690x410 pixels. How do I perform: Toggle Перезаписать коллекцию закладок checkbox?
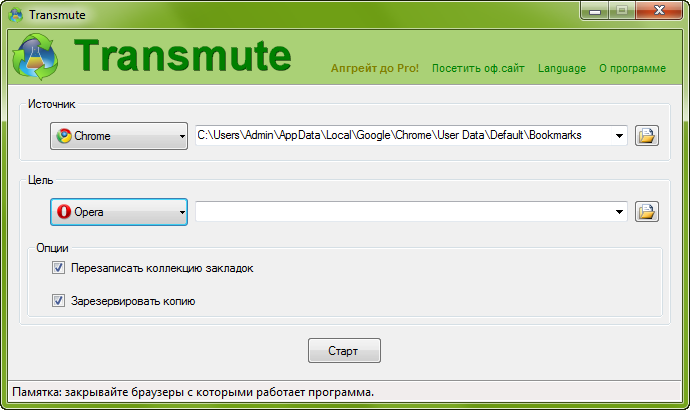click(x=58, y=267)
